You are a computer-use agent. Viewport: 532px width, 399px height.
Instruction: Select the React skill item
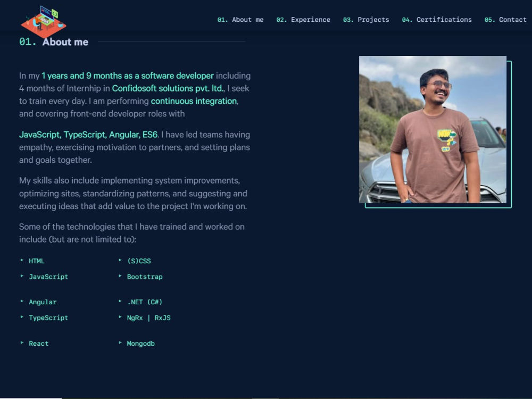point(39,343)
